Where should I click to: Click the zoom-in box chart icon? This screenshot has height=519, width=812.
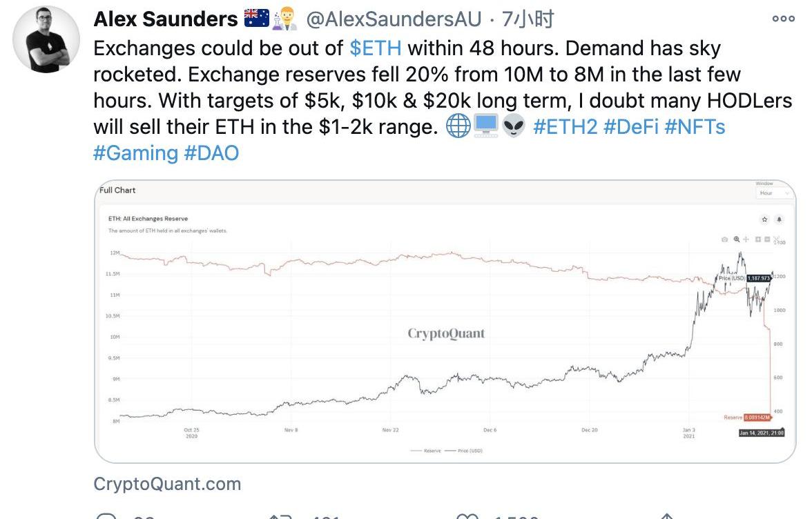coord(758,239)
